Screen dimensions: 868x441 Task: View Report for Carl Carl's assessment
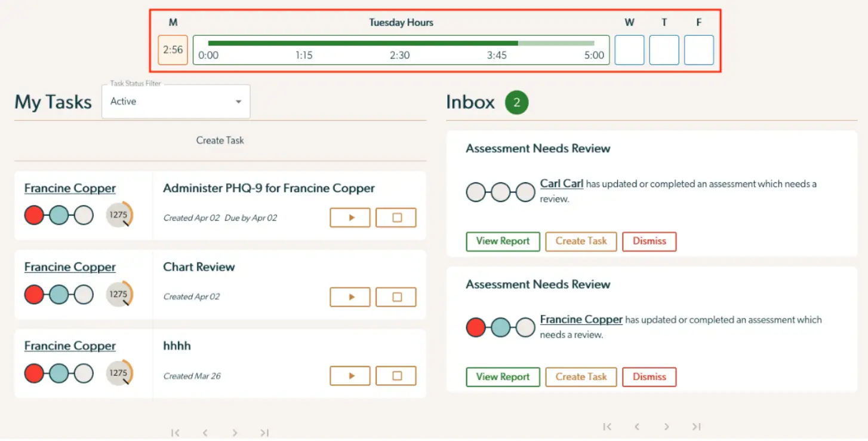(503, 241)
